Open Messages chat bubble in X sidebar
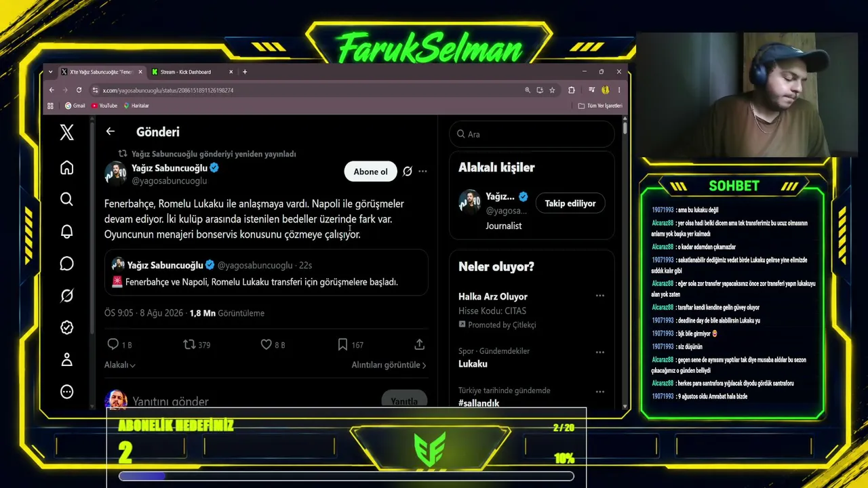The image size is (868, 488). (66, 264)
